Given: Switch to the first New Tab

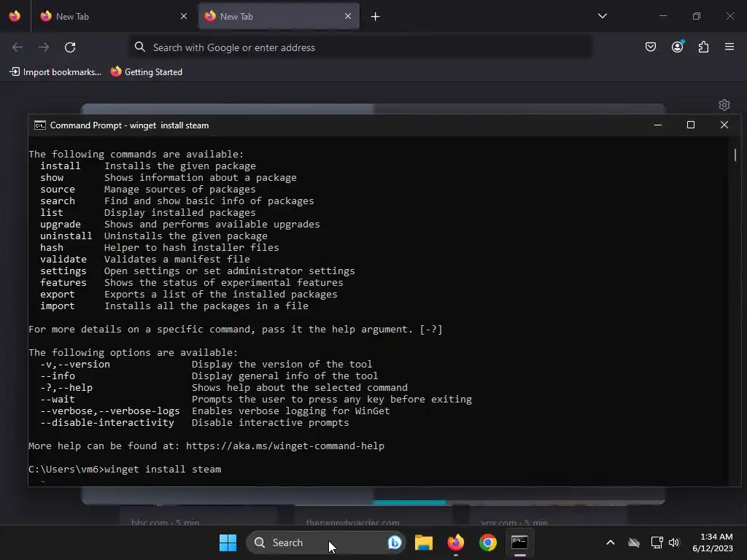Looking at the screenshot, I should [x=113, y=16].
